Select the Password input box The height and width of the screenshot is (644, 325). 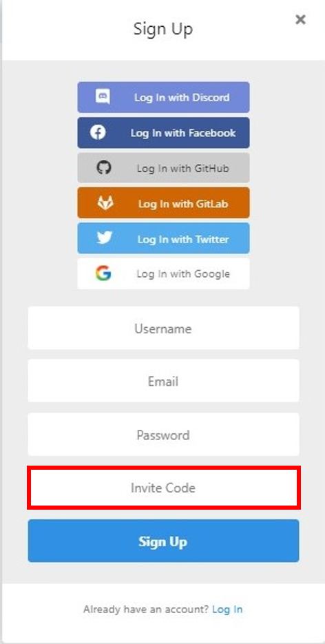163,435
